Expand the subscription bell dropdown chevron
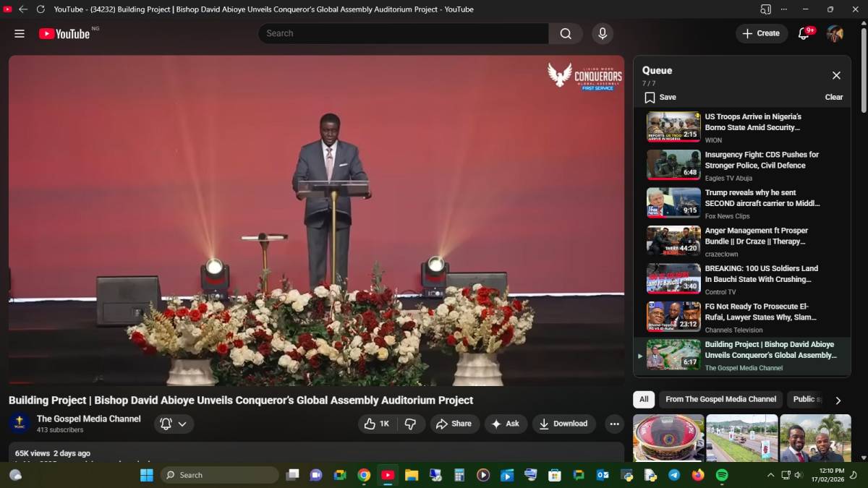The width and height of the screenshot is (868, 488). pos(182,424)
